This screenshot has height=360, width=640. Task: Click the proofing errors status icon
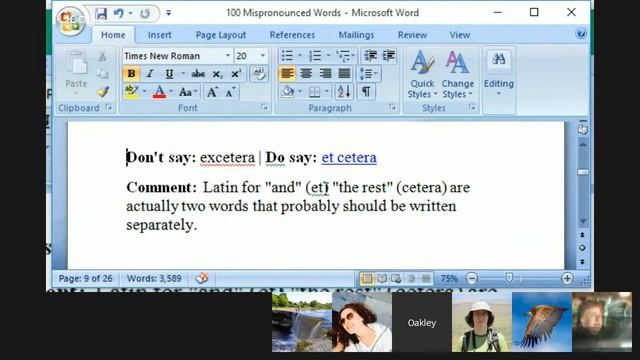[202, 278]
